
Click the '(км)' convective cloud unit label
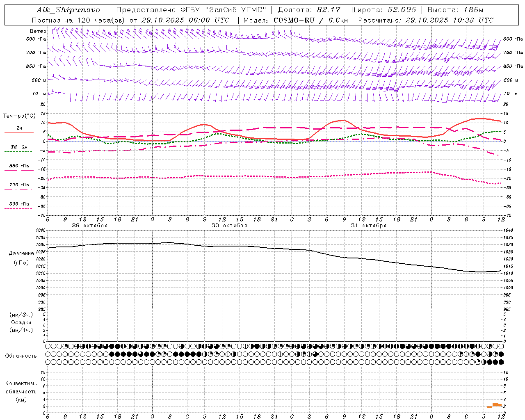click(21, 399)
